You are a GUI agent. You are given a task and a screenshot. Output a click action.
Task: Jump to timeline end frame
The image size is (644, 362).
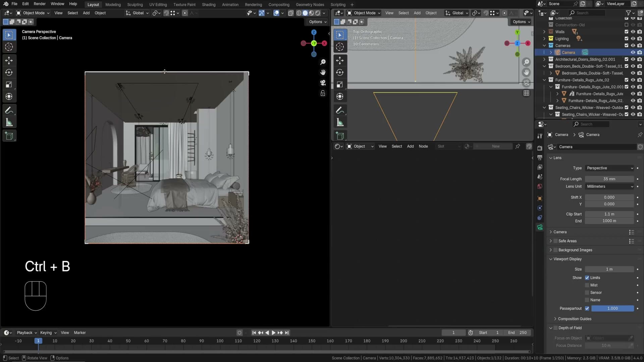287,333
